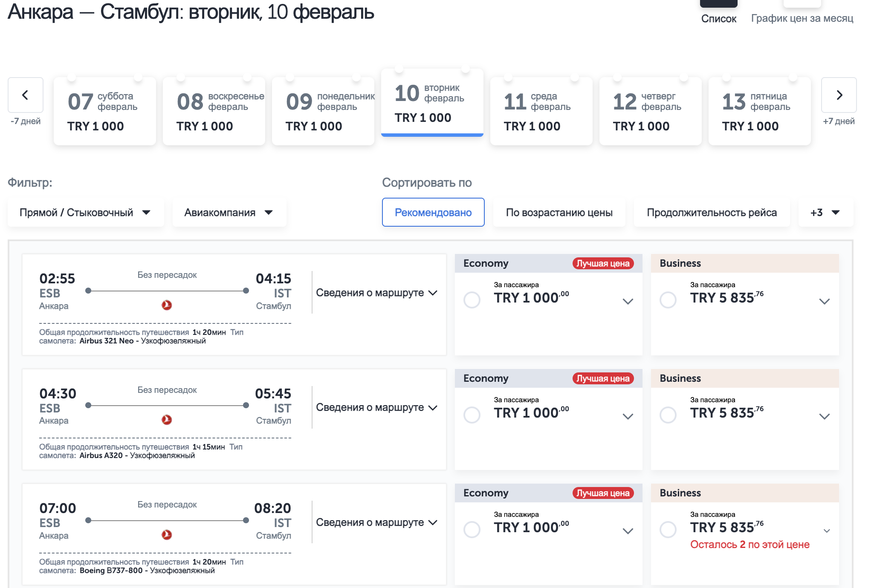The image size is (874, 588).
Task: Select Business fare for 04:30 flight
Action: pos(668,415)
